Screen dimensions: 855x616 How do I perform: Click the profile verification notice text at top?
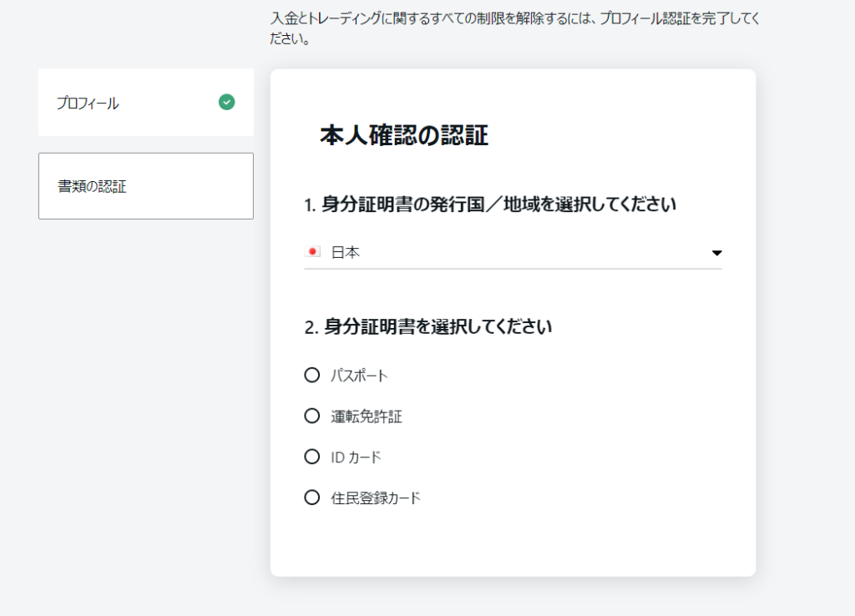click(514, 28)
